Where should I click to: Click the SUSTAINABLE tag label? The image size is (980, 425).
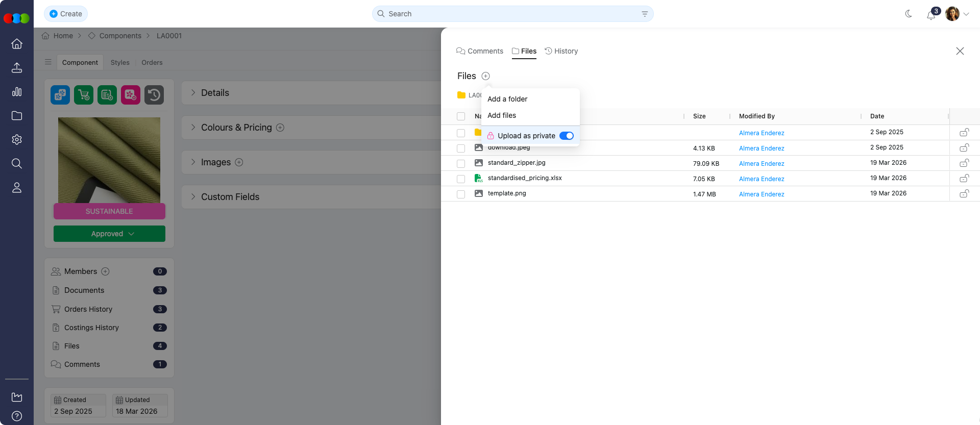(109, 211)
